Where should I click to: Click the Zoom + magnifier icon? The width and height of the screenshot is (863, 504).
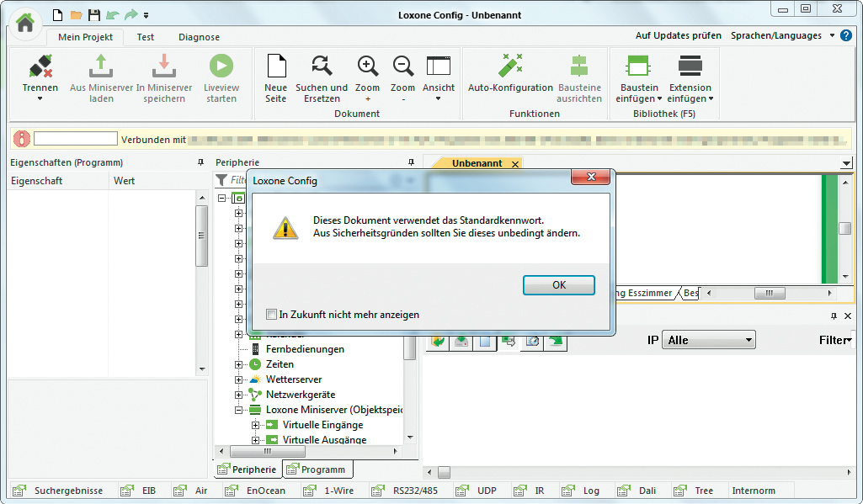click(x=368, y=67)
